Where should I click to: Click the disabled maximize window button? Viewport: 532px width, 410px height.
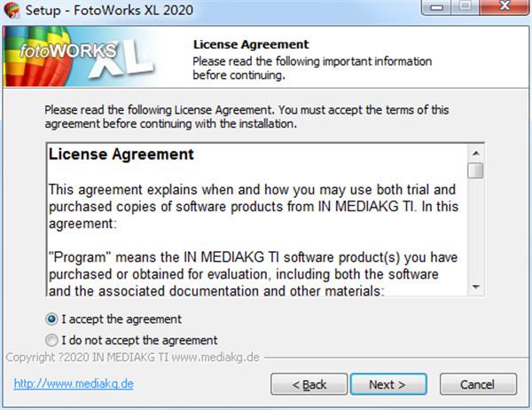pyautogui.click(x=465, y=7)
